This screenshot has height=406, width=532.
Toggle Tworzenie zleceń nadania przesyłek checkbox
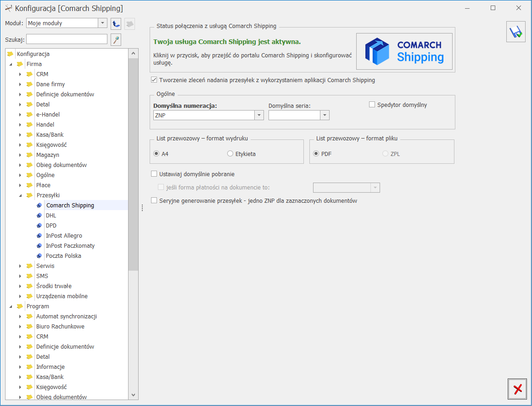[154, 80]
